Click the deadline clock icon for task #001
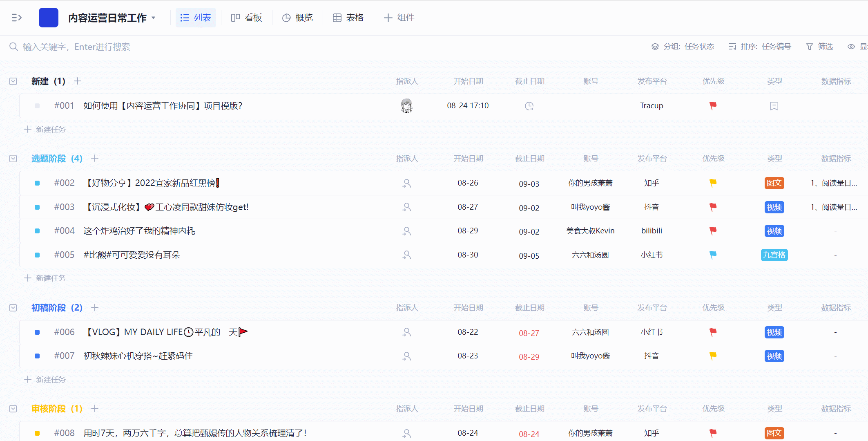 (x=529, y=106)
